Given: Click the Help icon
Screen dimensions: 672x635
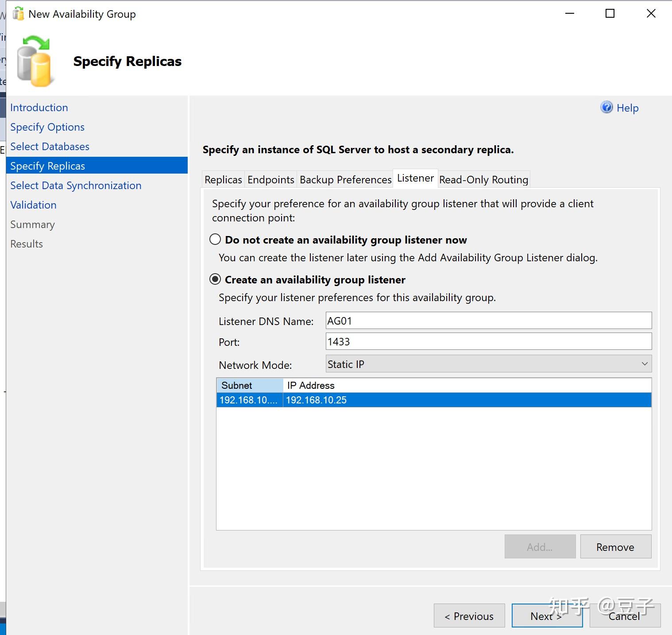Looking at the screenshot, I should (606, 108).
